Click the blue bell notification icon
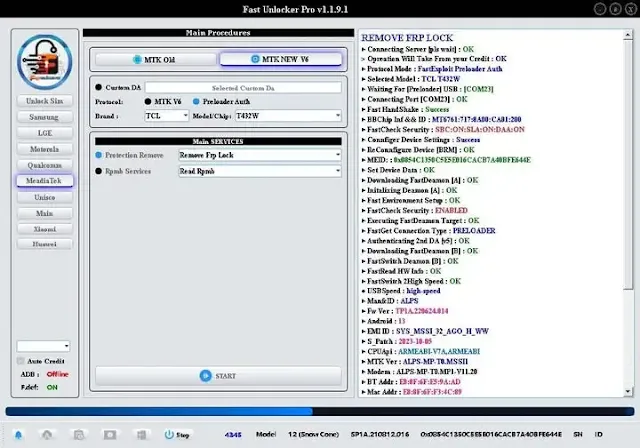 [x=18, y=435]
